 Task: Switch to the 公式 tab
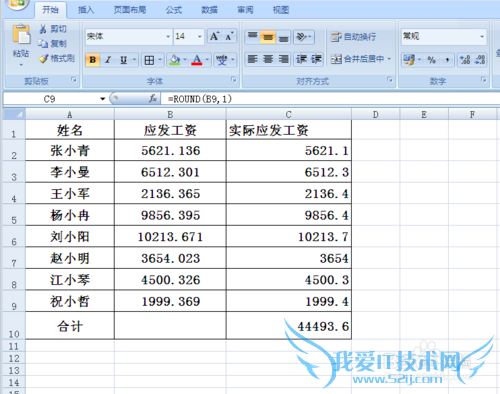click(174, 10)
